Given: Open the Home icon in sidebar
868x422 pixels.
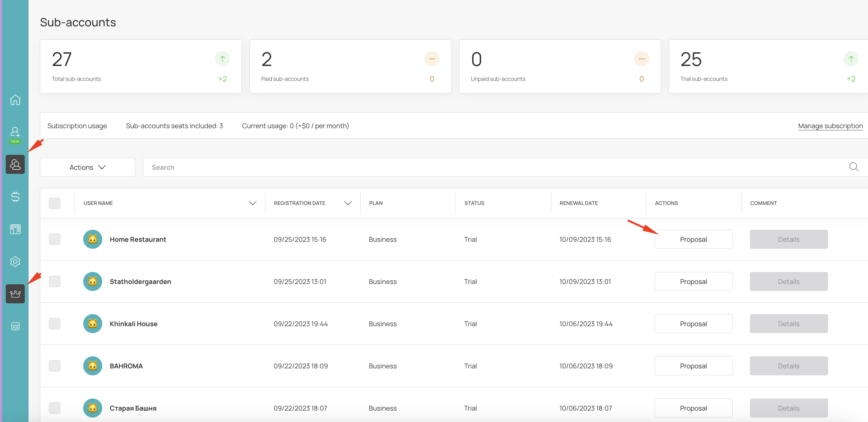Looking at the screenshot, I should tap(15, 100).
